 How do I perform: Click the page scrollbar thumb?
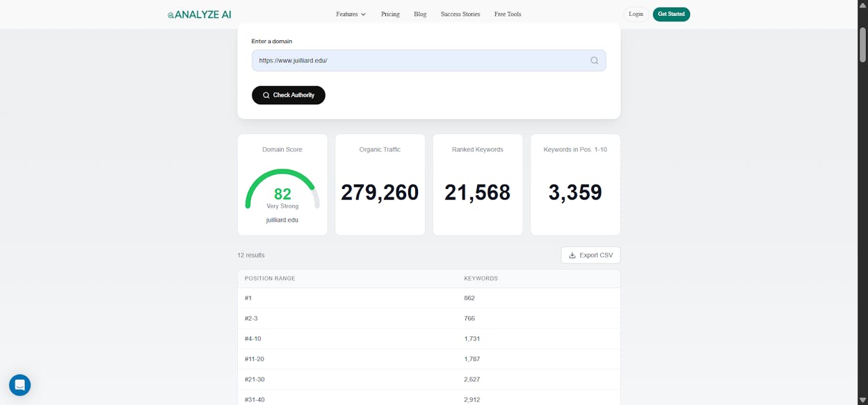coord(862,44)
